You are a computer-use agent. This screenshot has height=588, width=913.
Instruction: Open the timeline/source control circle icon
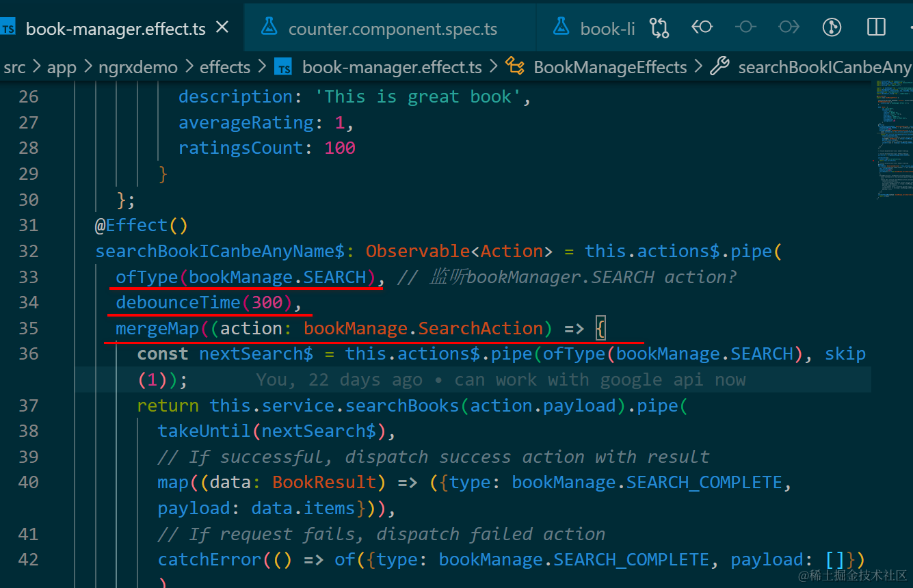pyautogui.click(x=832, y=27)
